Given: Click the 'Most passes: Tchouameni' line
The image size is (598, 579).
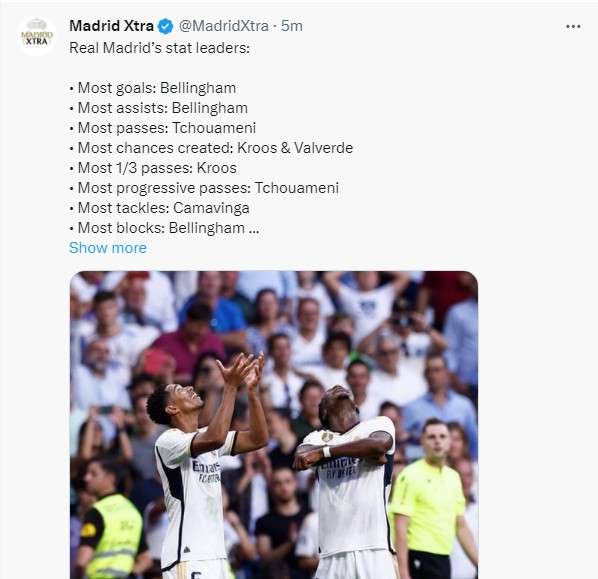Looking at the screenshot, I should click(163, 128).
